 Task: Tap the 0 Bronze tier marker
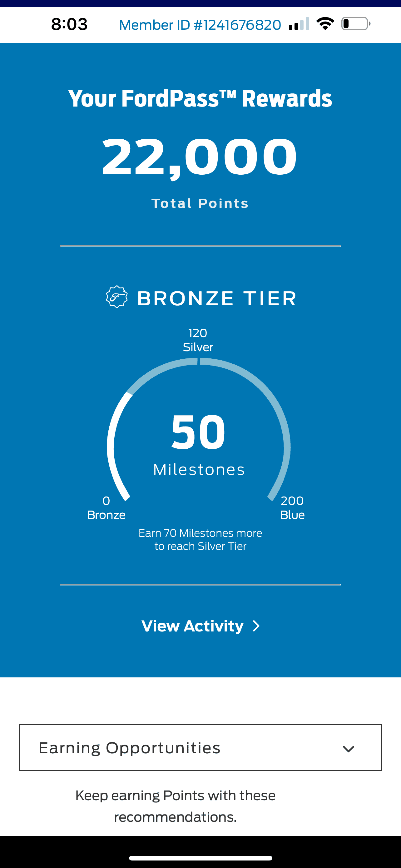[106, 507]
